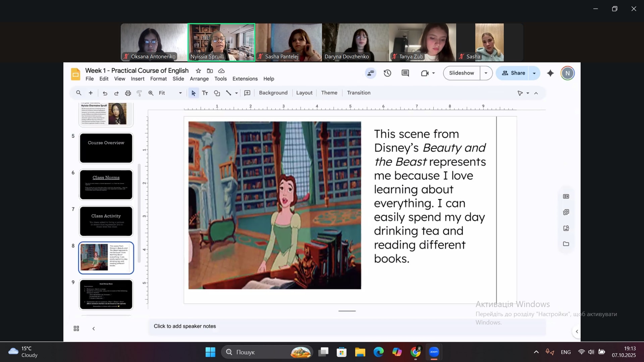This screenshot has width=644, height=362.
Task: Click the Transition button
Action: tap(359, 93)
